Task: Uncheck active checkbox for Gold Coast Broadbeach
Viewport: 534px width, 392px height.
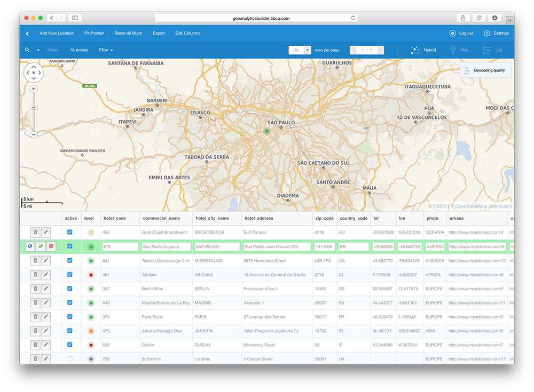Action: tap(69, 233)
